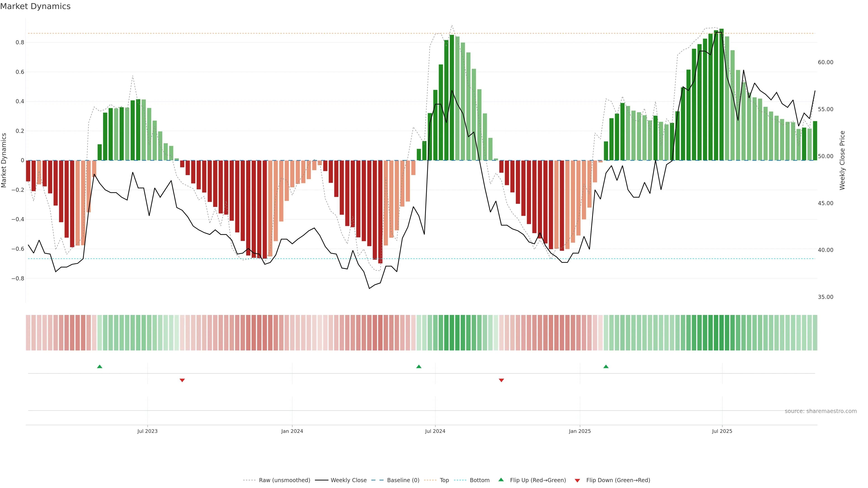Toggle the Weekly Close legend entry
Image resolution: width=868 pixels, height=488 pixels.
[x=348, y=480]
